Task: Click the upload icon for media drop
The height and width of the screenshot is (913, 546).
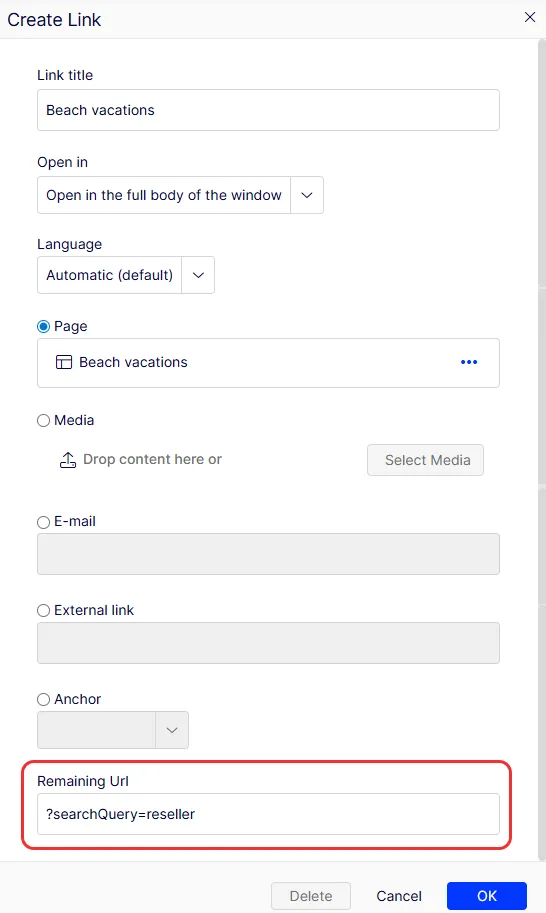Action: coord(68,459)
